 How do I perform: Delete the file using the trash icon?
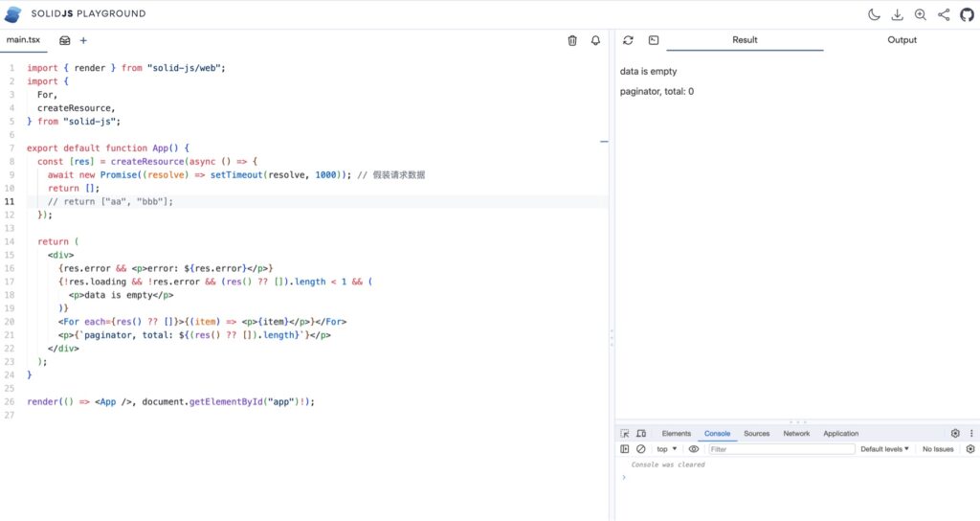tap(572, 40)
